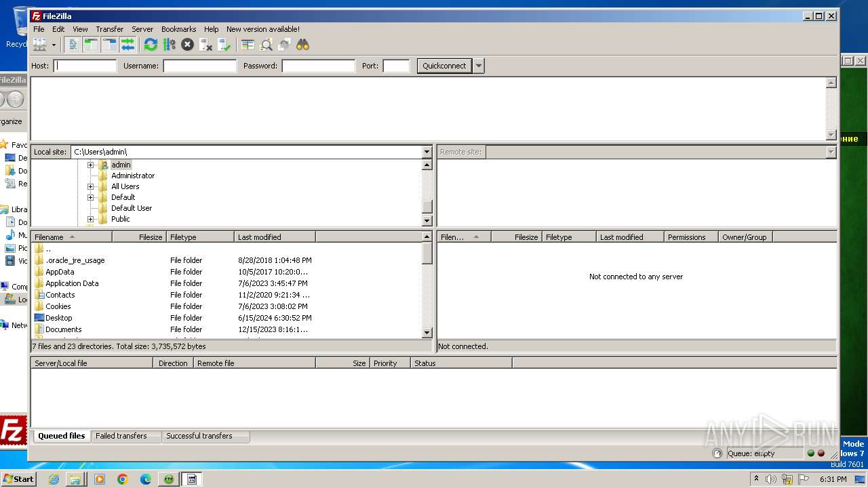Screen dimensions: 868x488
Task: Sort remote list by Owner/Group column
Action: 745,237
